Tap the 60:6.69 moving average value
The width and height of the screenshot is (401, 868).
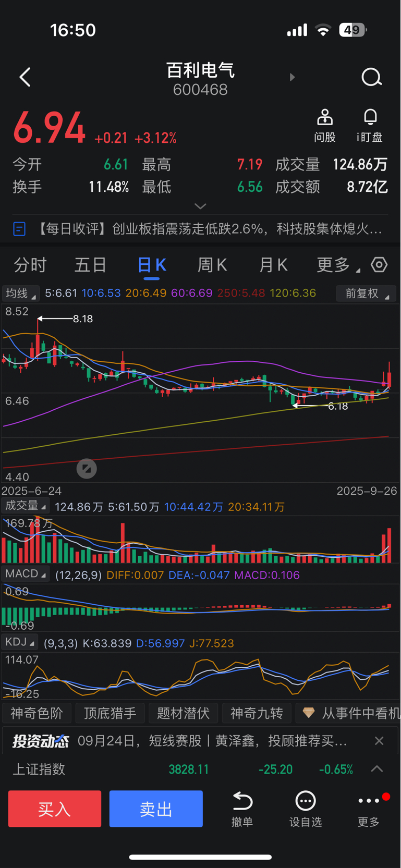[192, 293]
